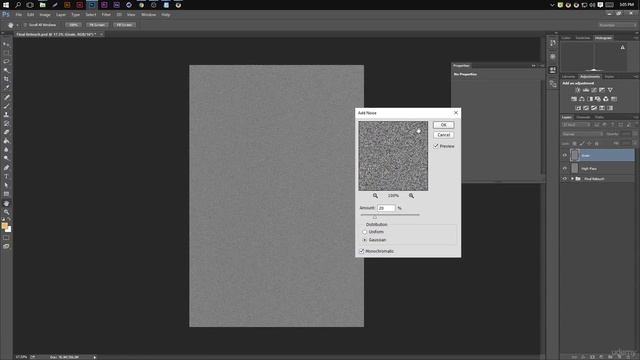Viewport: 640px width, 360px height.
Task: Select the Hand tool in toolbox
Action: click(x=6, y=203)
